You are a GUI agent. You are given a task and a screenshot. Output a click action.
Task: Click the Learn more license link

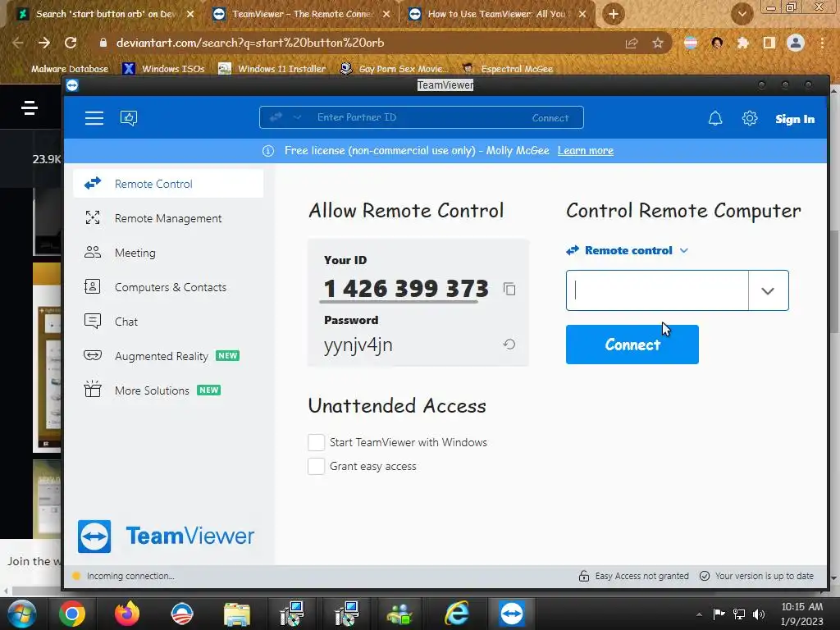pyautogui.click(x=586, y=151)
